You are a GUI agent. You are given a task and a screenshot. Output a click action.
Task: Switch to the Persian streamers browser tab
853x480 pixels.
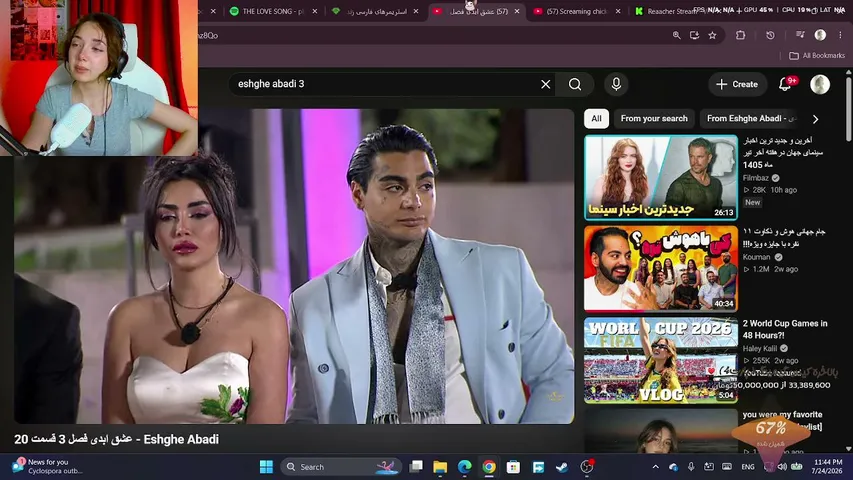(375, 11)
